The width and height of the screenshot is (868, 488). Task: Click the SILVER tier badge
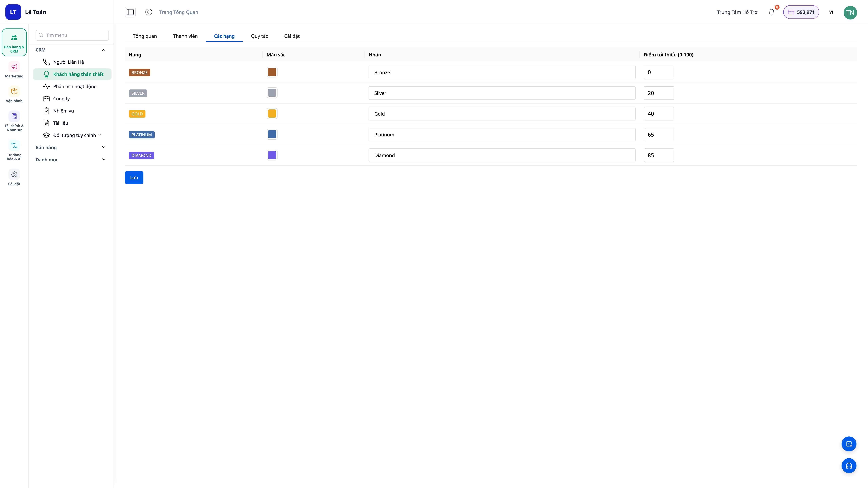pyautogui.click(x=138, y=93)
